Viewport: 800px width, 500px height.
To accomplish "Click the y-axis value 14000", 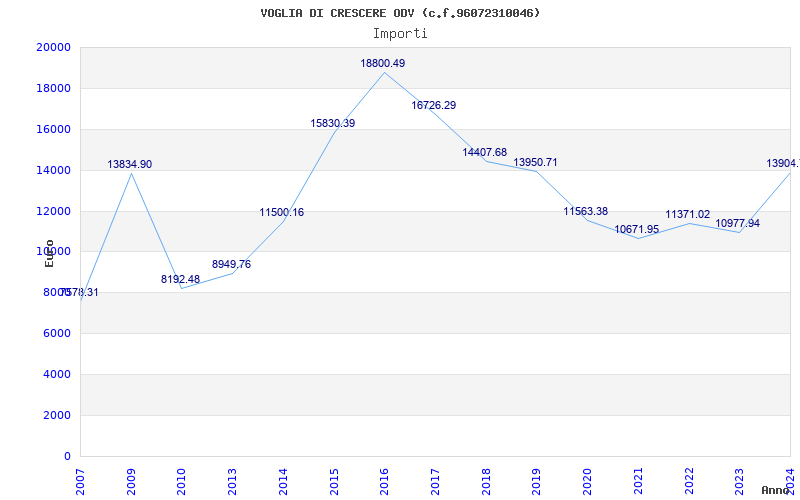I will [x=54, y=170].
